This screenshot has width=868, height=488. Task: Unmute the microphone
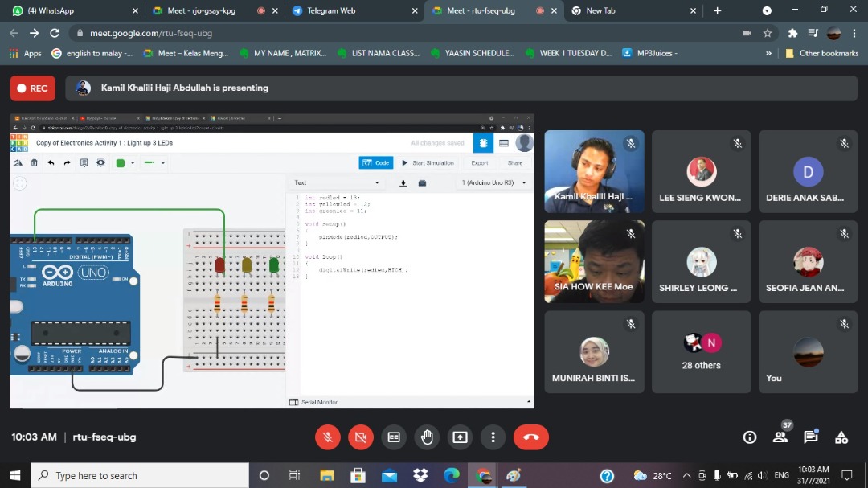coord(327,437)
